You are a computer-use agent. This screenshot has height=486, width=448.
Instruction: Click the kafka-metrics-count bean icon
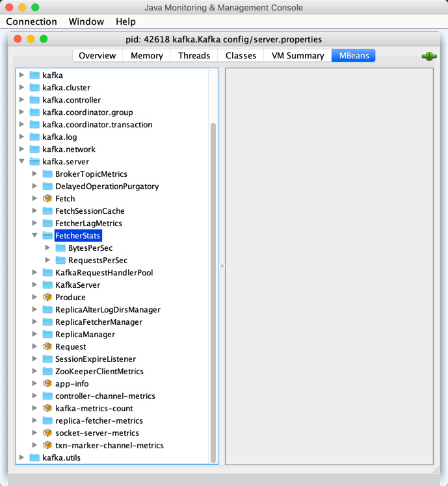coord(47,409)
